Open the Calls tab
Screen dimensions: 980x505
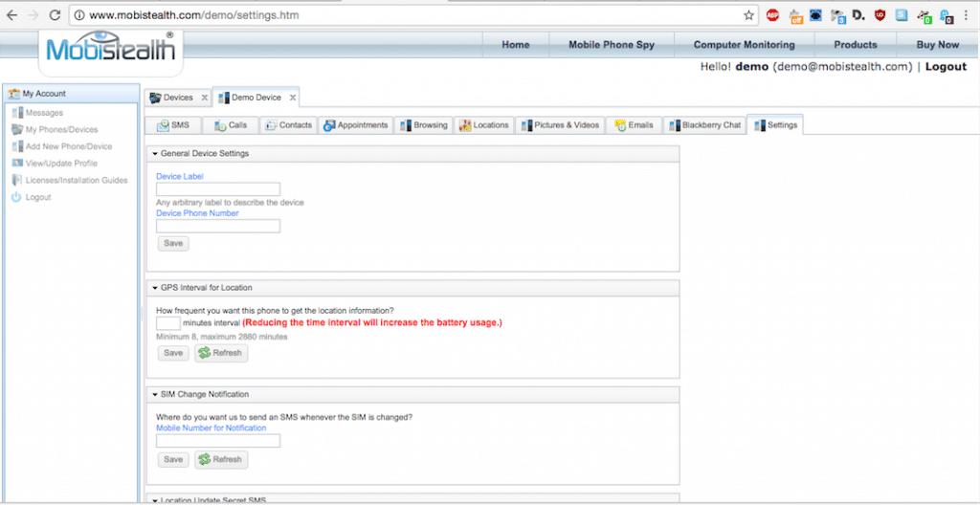231,125
